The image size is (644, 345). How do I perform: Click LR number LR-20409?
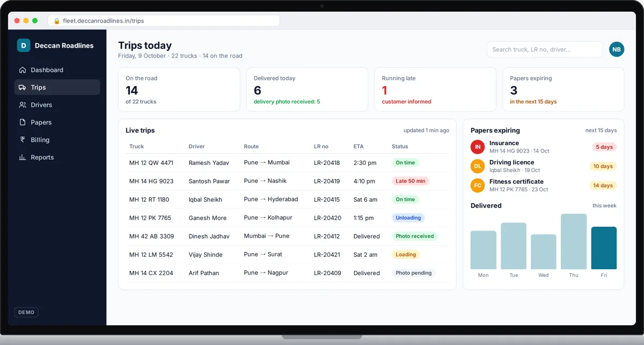(327, 273)
